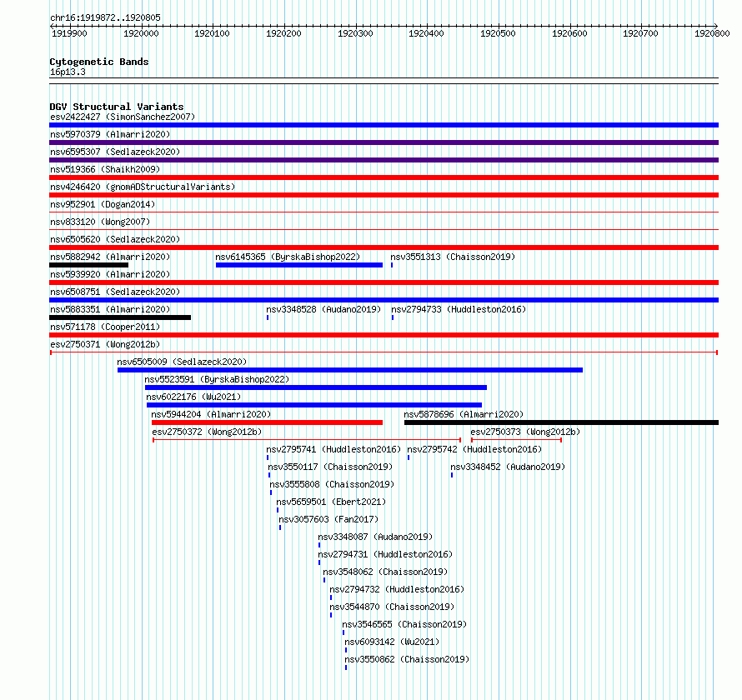Click the 1920400 ruler position label
Viewport: 742px width, 700px height.
tap(426, 33)
